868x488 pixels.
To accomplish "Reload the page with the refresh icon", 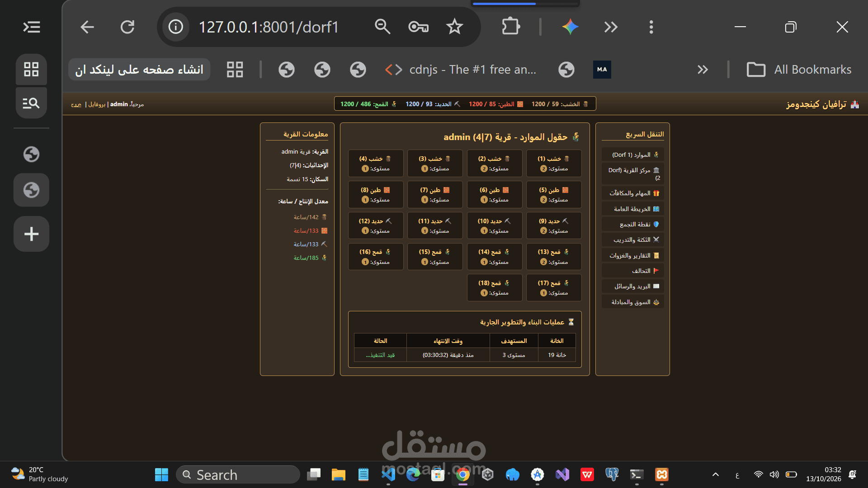I will [x=127, y=27].
